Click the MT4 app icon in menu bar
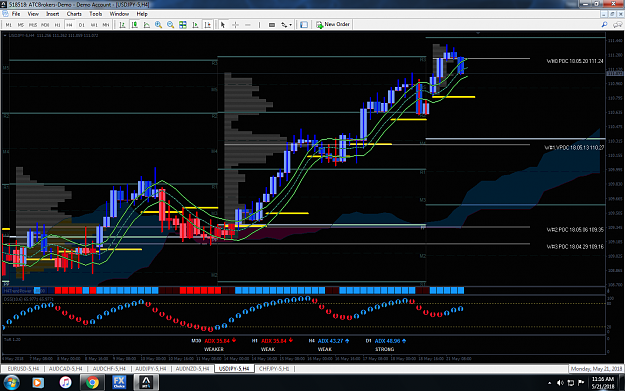625x391 pixels. click(x=5, y=14)
